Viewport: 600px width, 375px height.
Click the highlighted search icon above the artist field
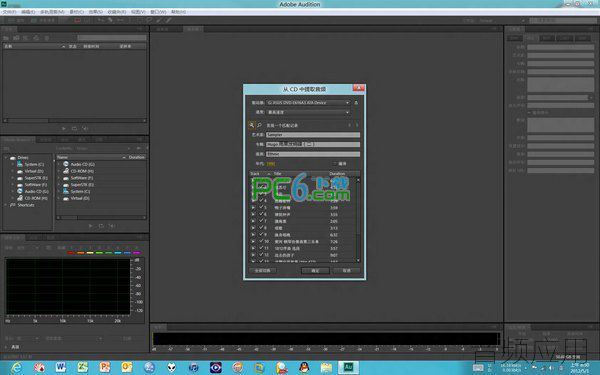[251, 125]
